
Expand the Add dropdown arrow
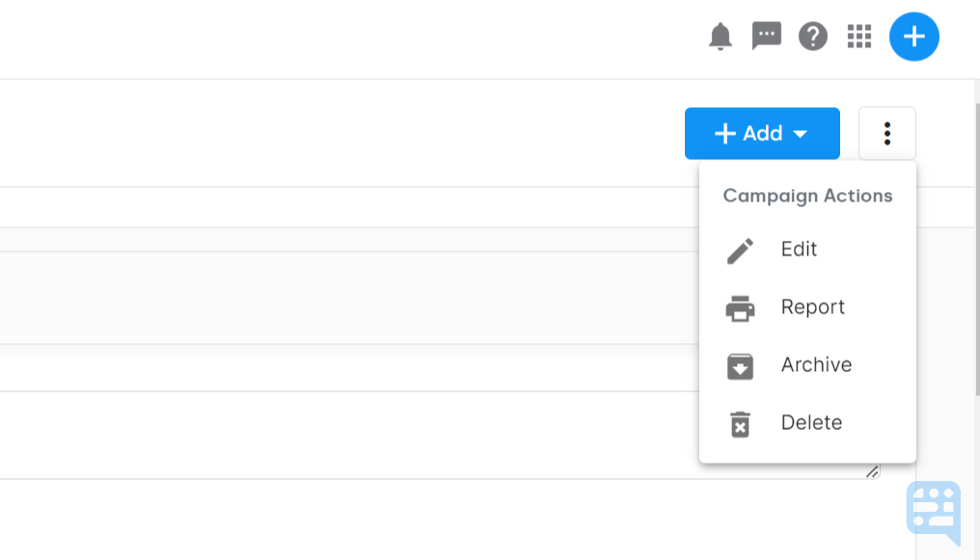point(800,134)
